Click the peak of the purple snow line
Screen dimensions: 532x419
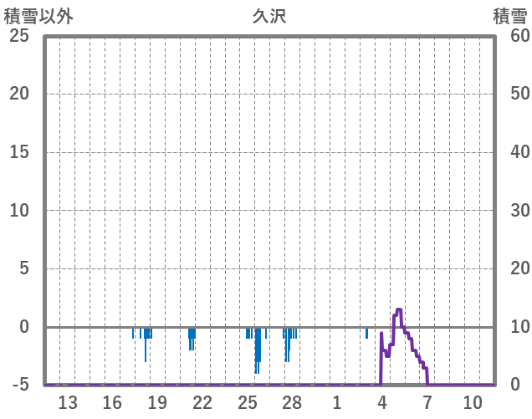(x=398, y=310)
